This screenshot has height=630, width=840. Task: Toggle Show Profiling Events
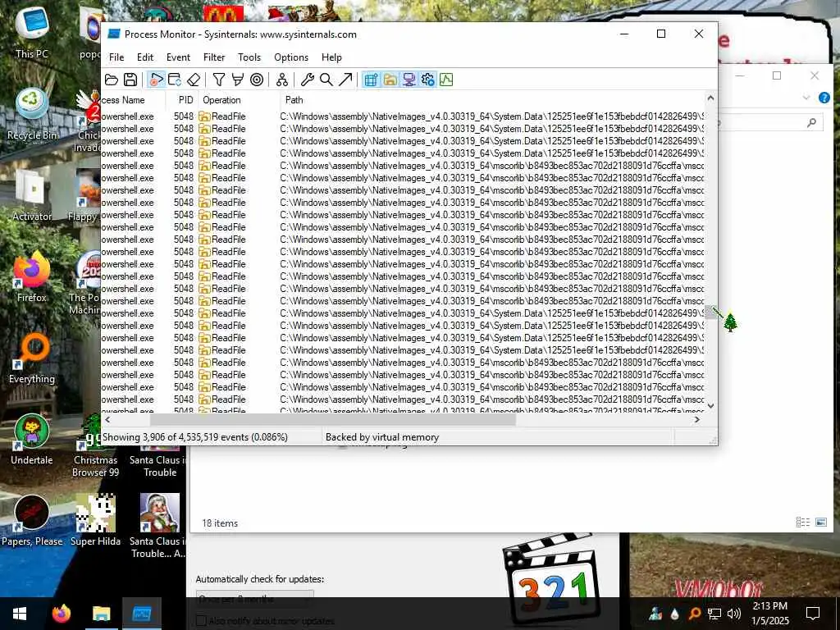tap(446, 80)
